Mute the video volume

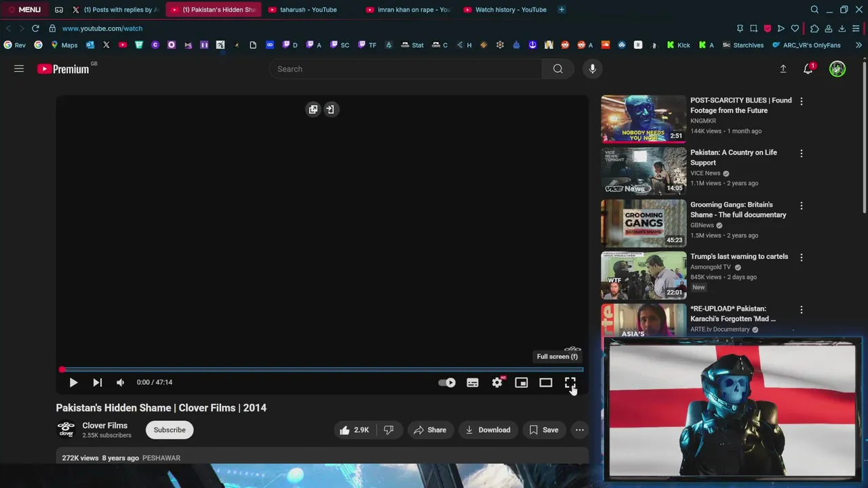click(120, 382)
